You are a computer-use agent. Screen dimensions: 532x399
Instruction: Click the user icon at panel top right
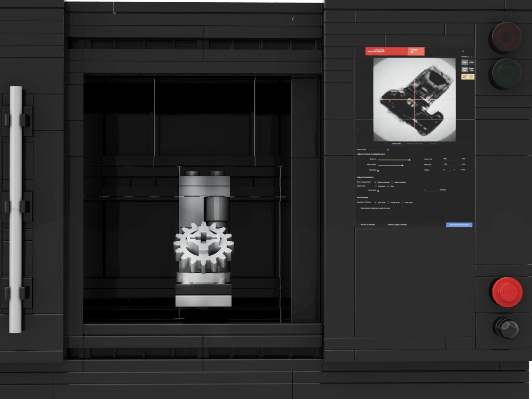point(463,51)
